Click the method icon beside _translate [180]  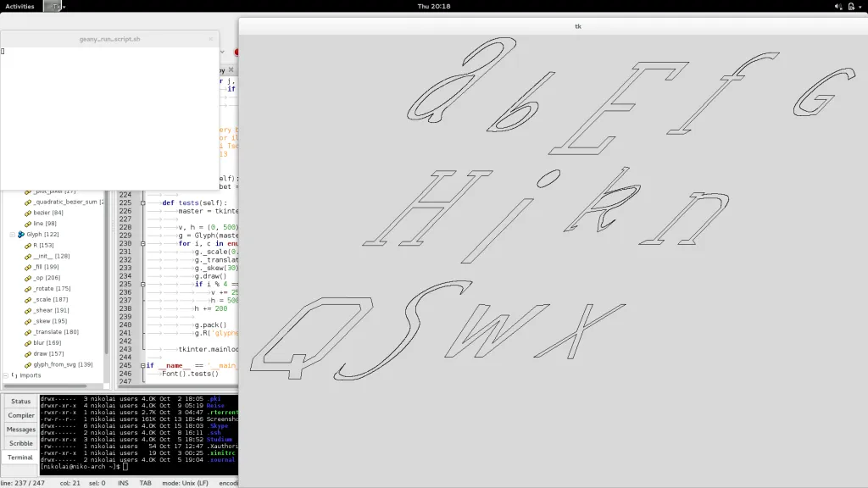tap(28, 332)
